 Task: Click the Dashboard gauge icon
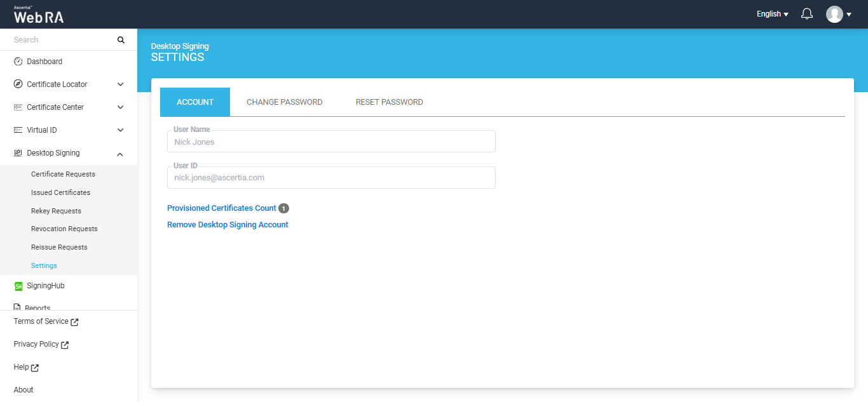[18, 62]
